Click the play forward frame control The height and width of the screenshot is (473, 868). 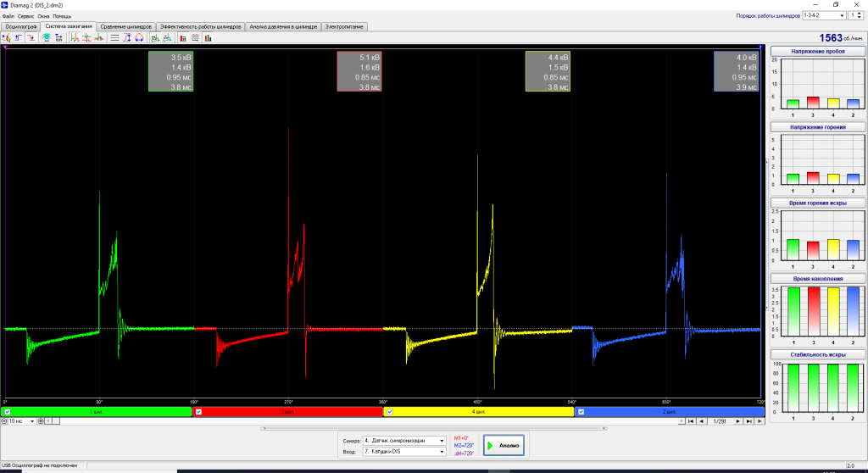(759, 421)
